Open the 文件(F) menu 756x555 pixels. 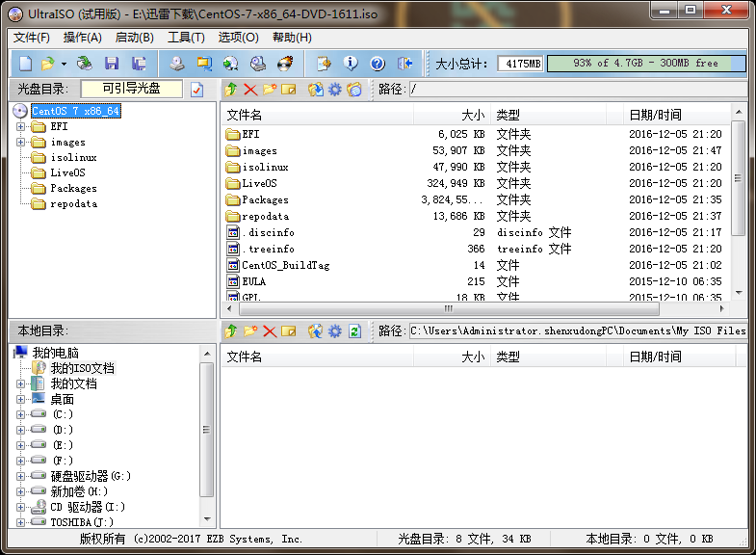click(32, 38)
